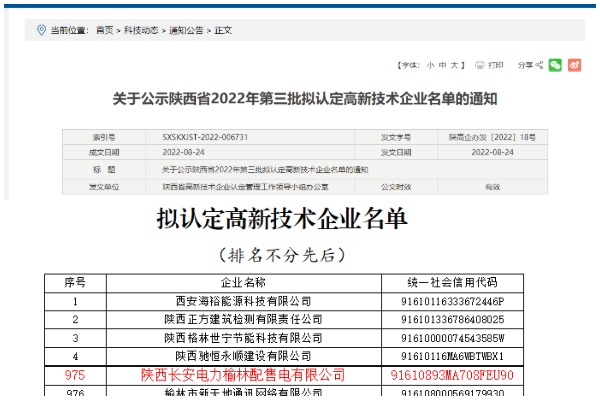Click row number 1 cell
600x400 pixels.
pyautogui.click(x=75, y=302)
